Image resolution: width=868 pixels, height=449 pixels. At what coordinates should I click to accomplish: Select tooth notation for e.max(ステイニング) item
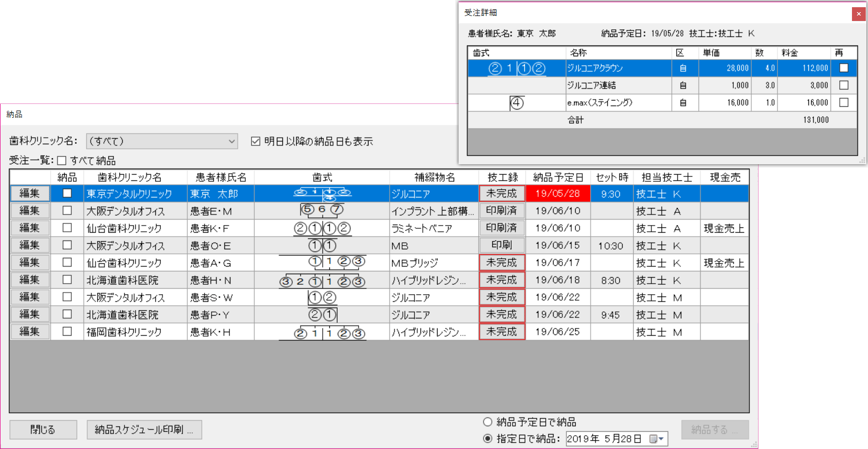tap(516, 103)
